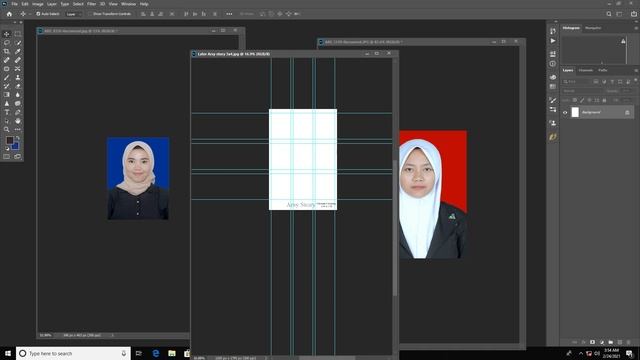Open the File menu
The image size is (640, 360).
[14, 4]
